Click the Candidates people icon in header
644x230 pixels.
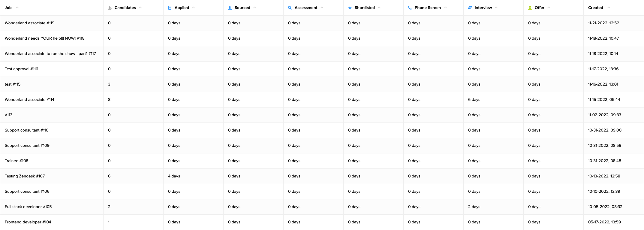tap(110, 8)
